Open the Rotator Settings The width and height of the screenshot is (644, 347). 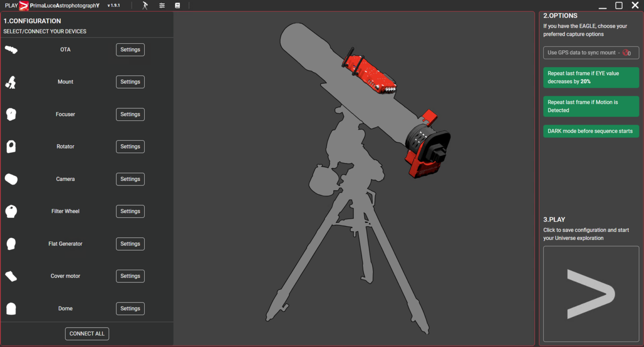[130, 146]
